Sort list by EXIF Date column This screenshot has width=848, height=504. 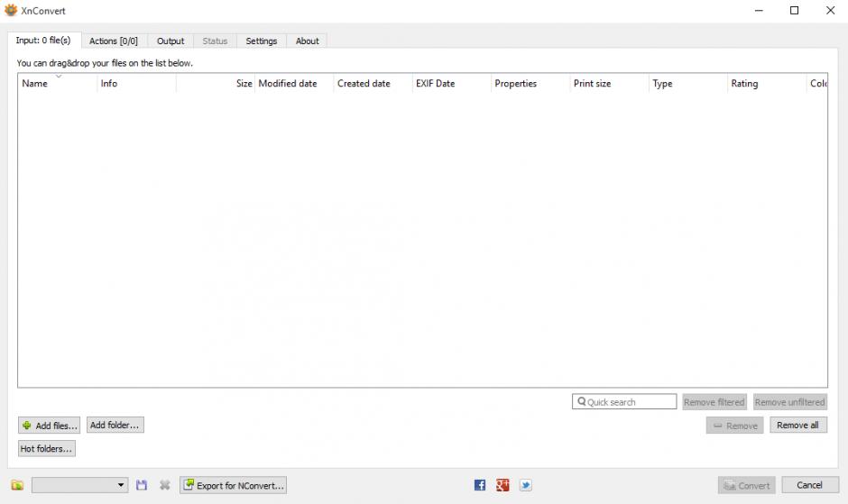click(452, 83)
